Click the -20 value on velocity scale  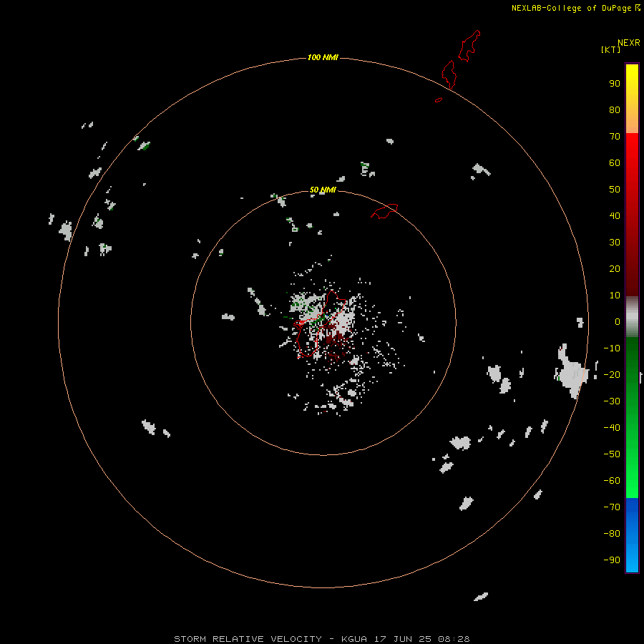(612, 375)
